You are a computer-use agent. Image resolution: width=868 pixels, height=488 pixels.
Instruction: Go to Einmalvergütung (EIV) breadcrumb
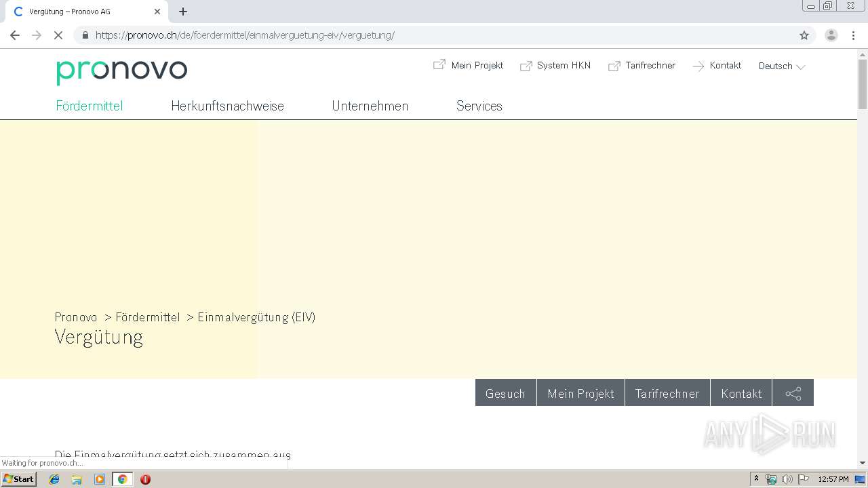pyautogui.click(x=256, y=317)
